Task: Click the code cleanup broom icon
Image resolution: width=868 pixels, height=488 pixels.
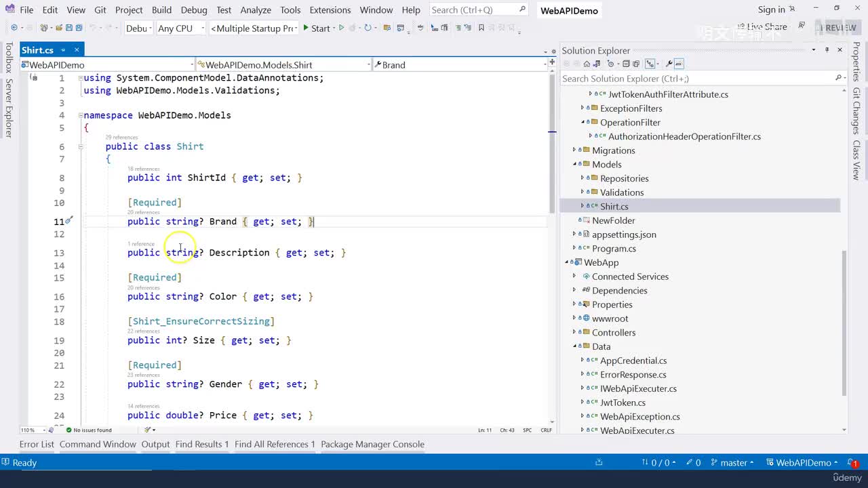Action: pos(148,430)
